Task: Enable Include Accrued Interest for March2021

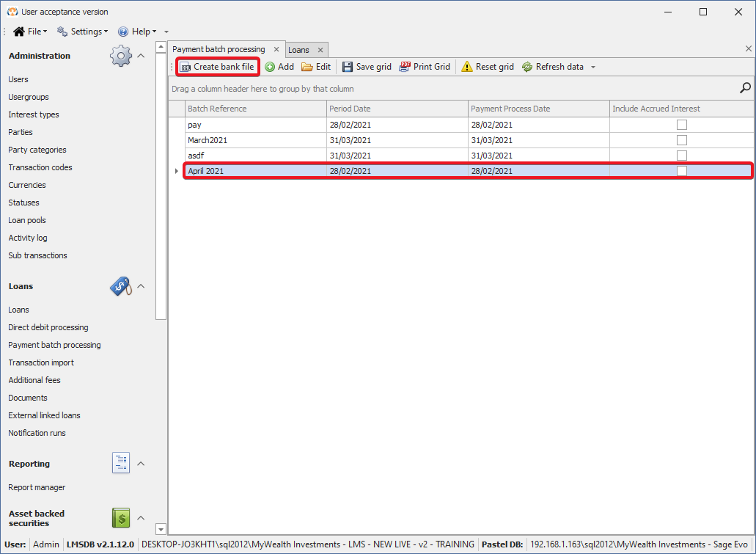Action: 681,140
